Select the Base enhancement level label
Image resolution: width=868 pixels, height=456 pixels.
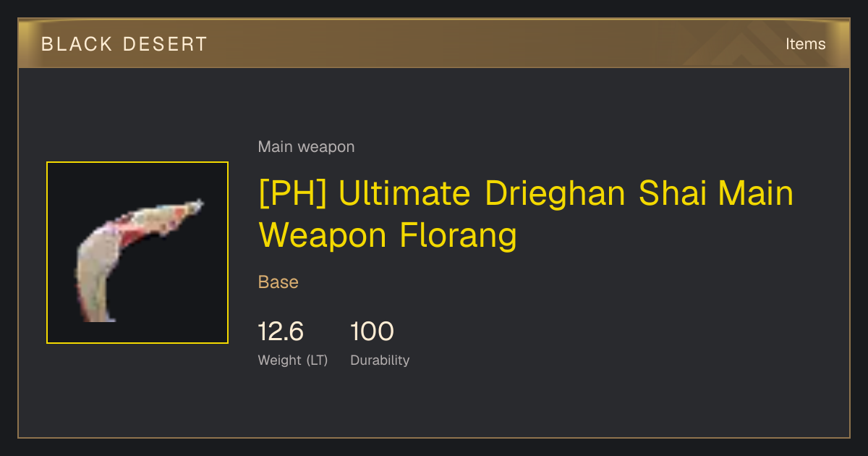[x=278, y=282]
